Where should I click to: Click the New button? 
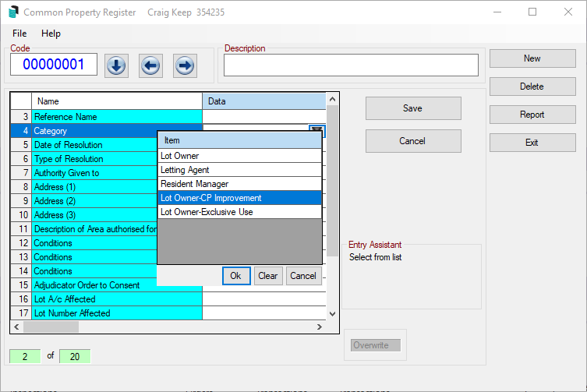532,58
